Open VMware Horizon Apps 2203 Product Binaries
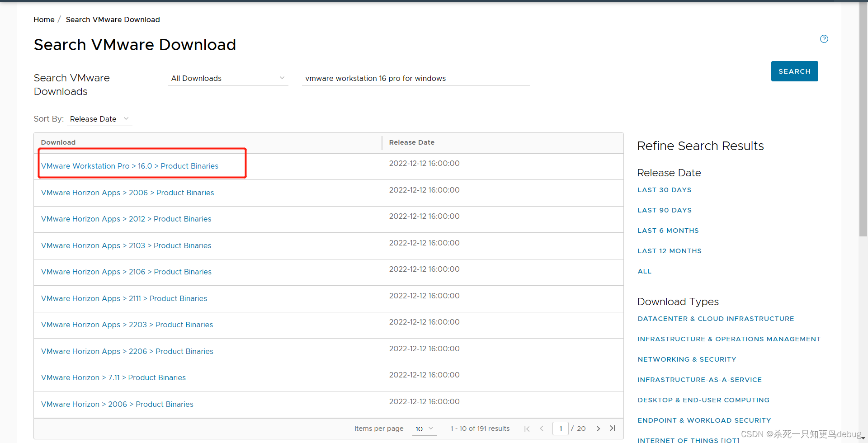 click(x=127, y=325)
